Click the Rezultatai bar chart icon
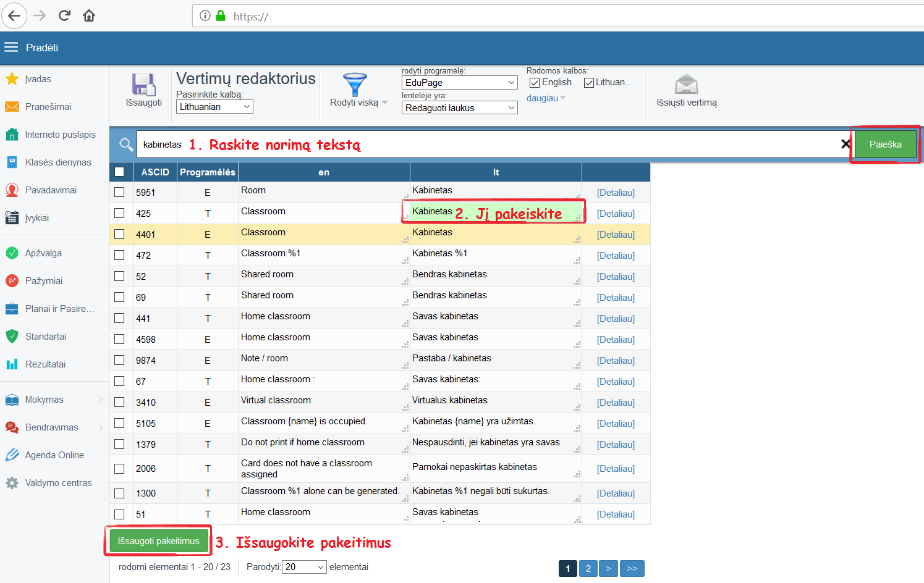Viewport: 924px width, 583px height. click(12, 364)
